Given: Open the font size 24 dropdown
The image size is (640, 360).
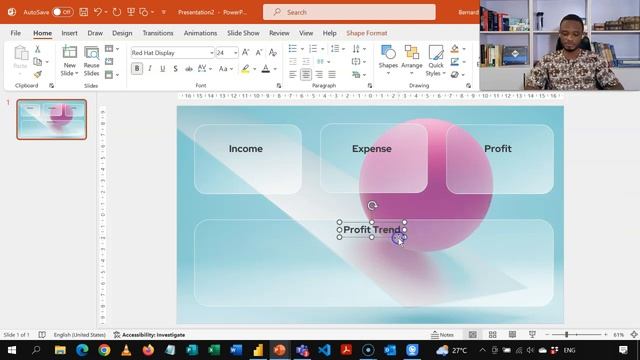Looking at the screenshot, I should [x=236, y=53].
